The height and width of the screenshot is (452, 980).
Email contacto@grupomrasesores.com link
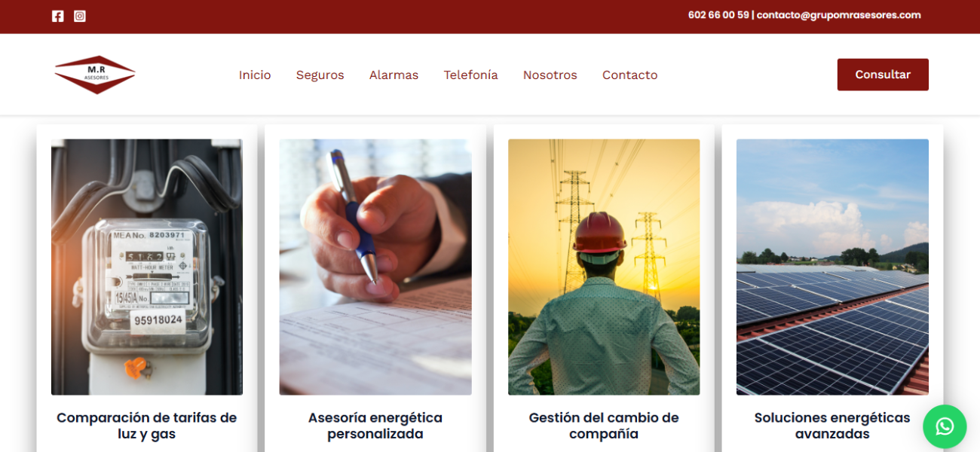[838, 15]
